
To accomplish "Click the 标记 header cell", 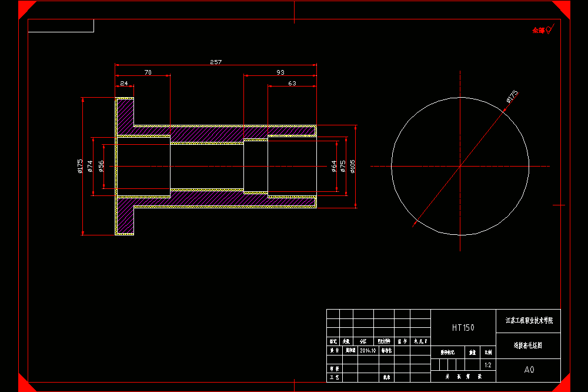I will 333,341.
